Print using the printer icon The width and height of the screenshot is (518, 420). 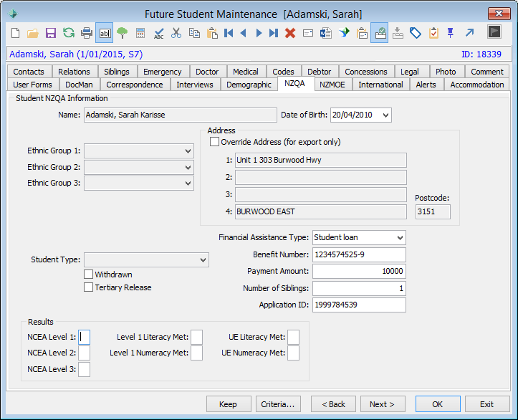(87, 33)
